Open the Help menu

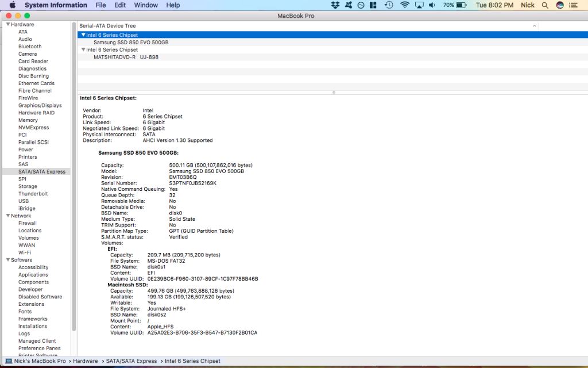173,5
